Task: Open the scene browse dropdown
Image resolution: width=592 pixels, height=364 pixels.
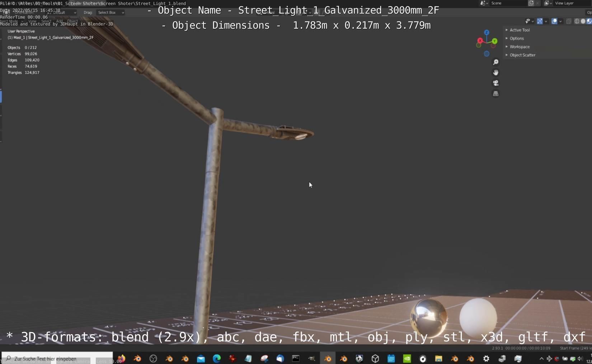Action: coord(484,3)
